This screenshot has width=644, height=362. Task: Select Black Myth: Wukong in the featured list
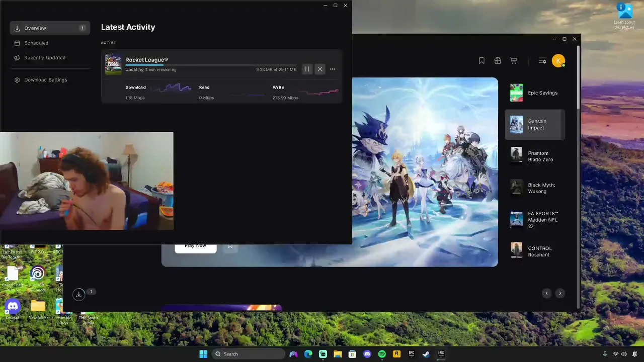(535, 188)
